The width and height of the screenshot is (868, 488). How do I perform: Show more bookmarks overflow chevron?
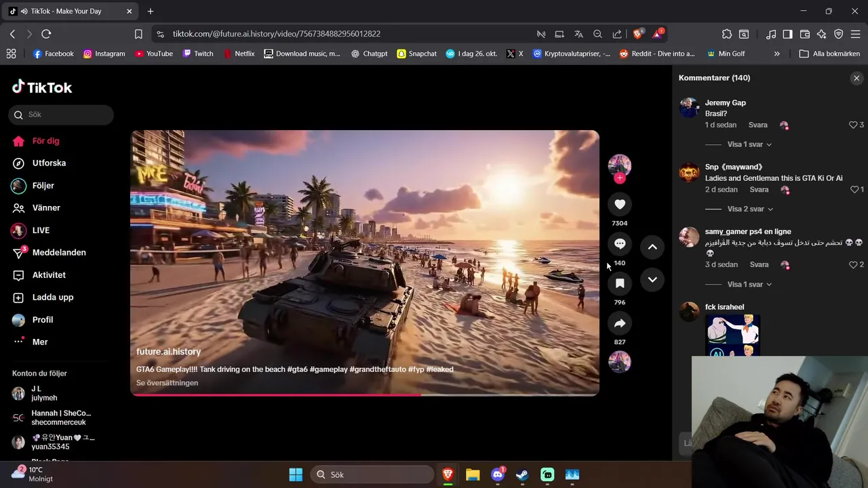coord(777,54)
